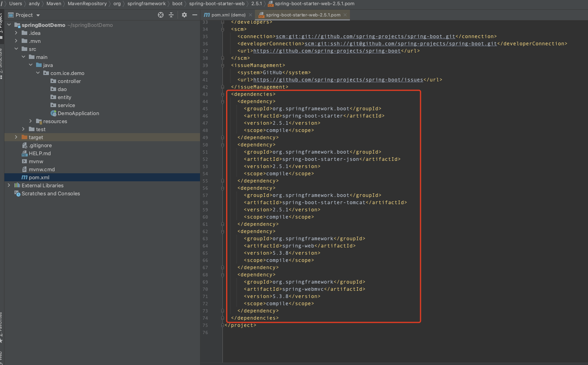Open Project panel settings gear

(x=184, y=15)
